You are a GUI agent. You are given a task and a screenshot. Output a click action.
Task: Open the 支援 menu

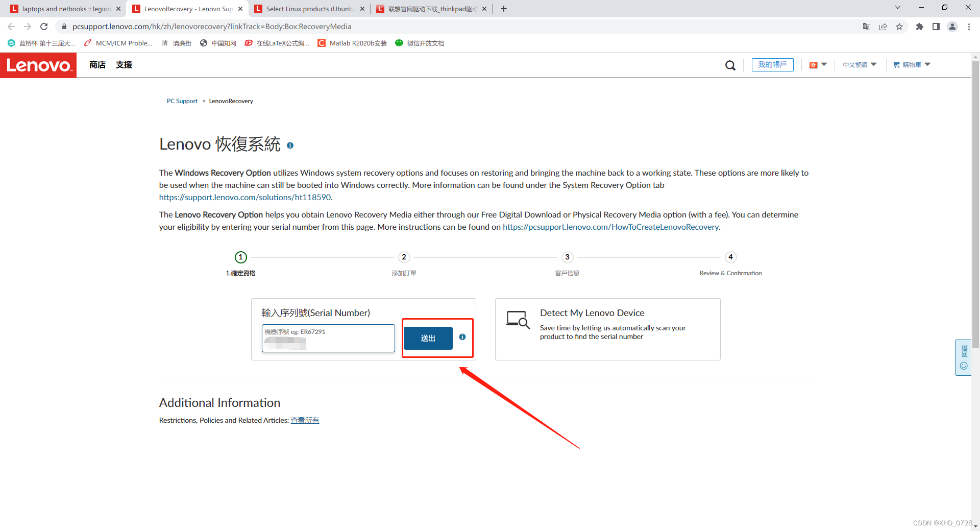(124, 65)
